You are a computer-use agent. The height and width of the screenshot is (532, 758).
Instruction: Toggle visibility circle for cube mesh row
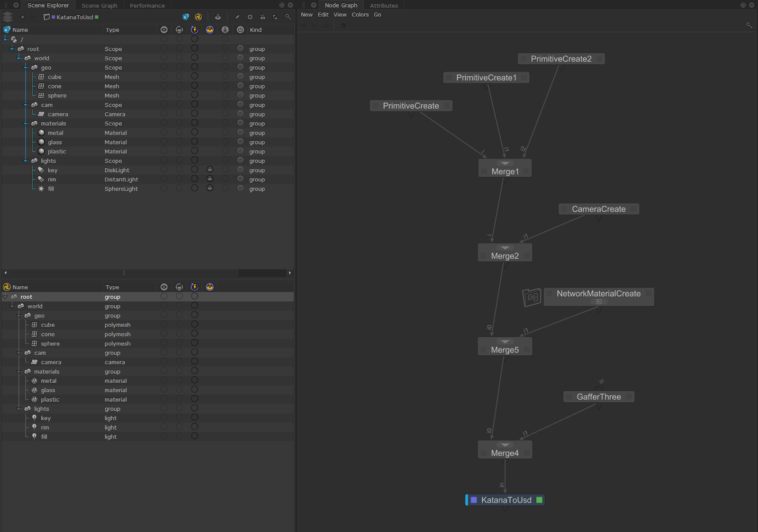pos(164,77)
